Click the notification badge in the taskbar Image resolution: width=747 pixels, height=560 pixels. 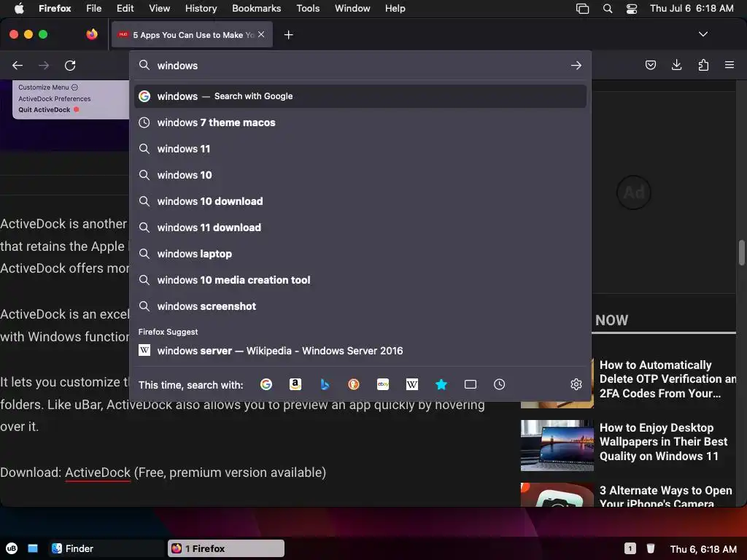[x=630, y=548]
